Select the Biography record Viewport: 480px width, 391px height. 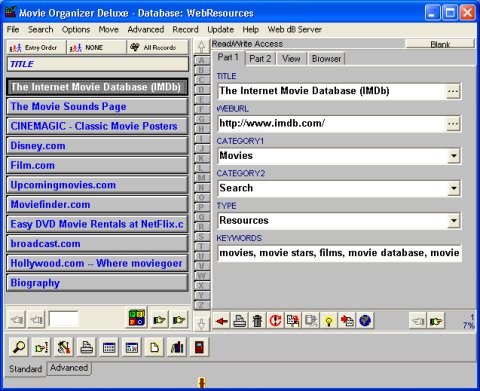[x=97, y=283]
